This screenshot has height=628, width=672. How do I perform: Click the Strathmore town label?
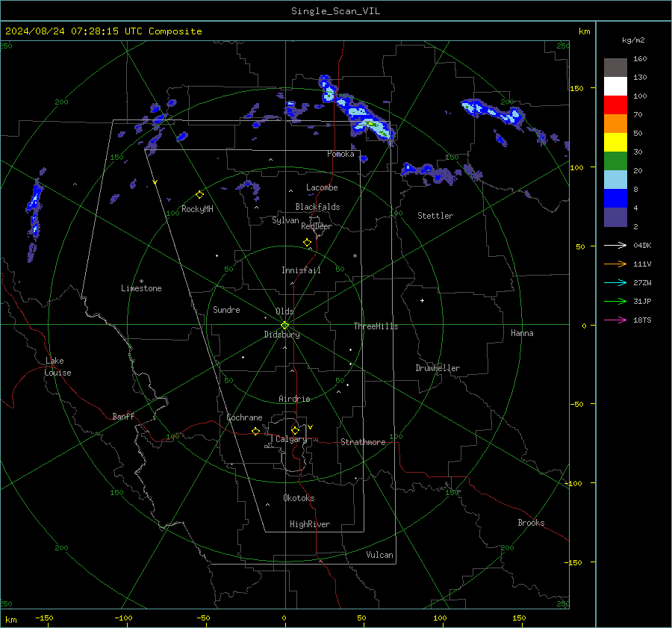click(x=363, y=442)
